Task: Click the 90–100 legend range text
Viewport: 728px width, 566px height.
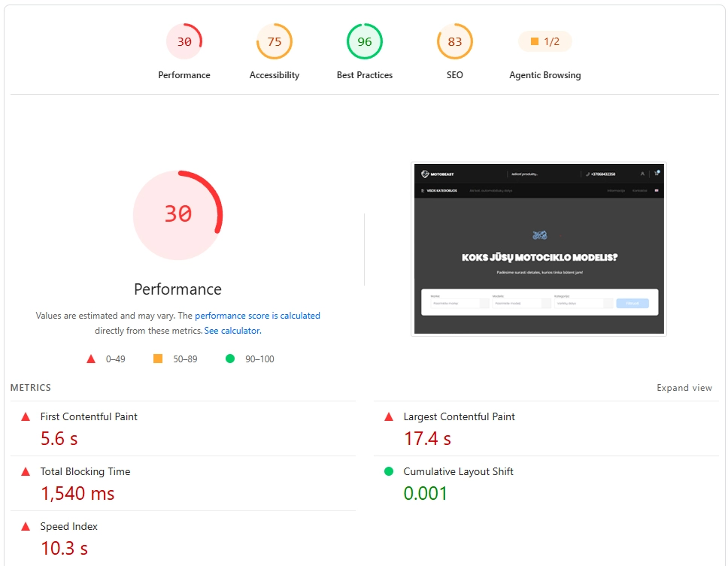Action: (x=259, y=359)
